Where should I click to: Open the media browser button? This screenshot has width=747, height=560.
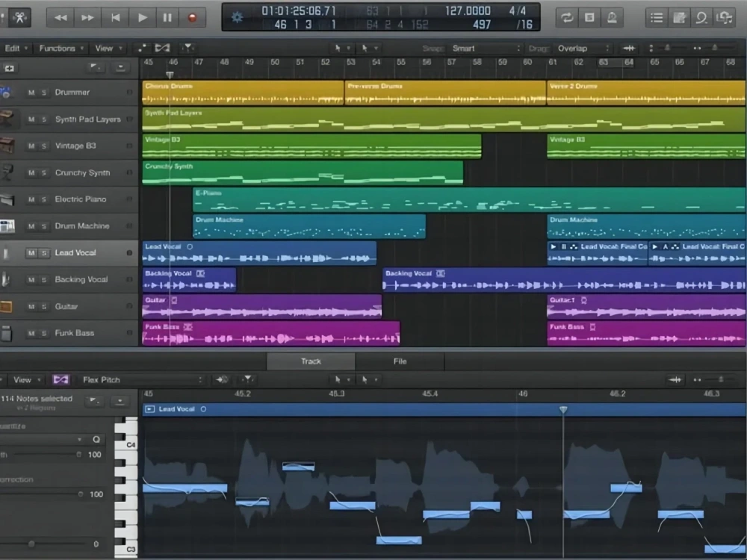[724, 18]
